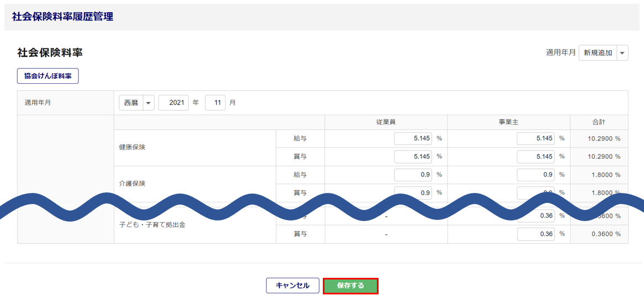Click 子ども・子育て拠出金 給与 employer rate field
The height and width of the screenshot is (301, 644).
[x=535, y=217]
